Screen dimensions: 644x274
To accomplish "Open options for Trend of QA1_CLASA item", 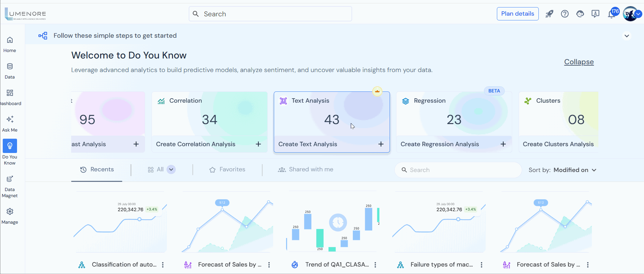I will coord(375,265).
